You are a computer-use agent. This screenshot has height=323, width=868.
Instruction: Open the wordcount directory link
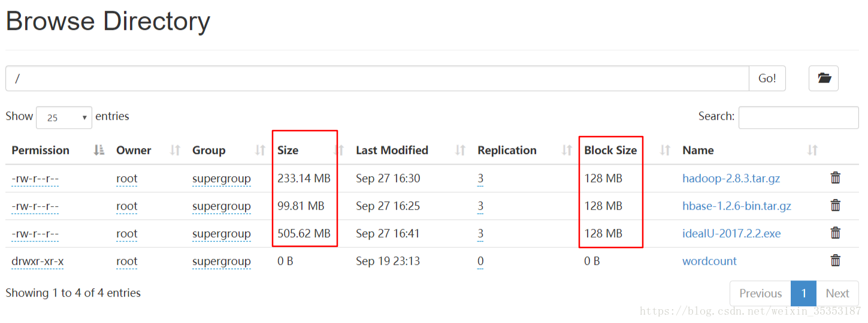(710, 261)
